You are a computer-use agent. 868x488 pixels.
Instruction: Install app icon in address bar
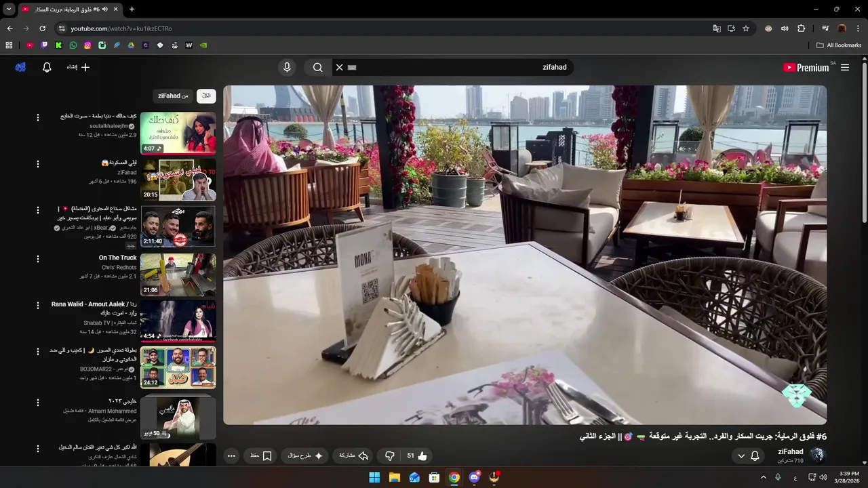tap(731, 28)
